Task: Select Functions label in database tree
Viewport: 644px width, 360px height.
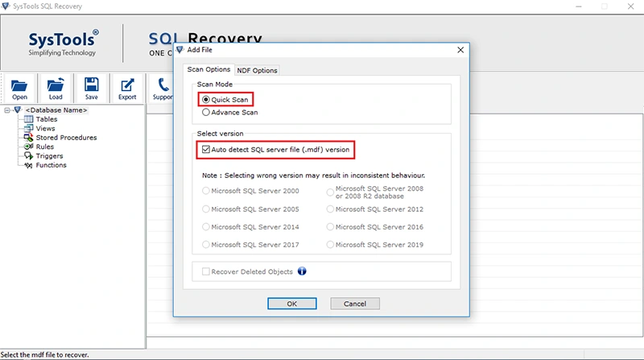Action: 51,165
